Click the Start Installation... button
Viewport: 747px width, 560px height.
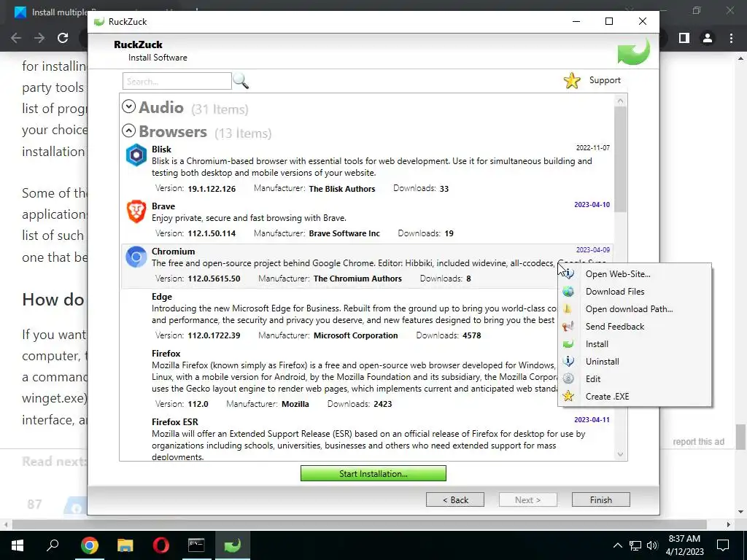(373, 474)
